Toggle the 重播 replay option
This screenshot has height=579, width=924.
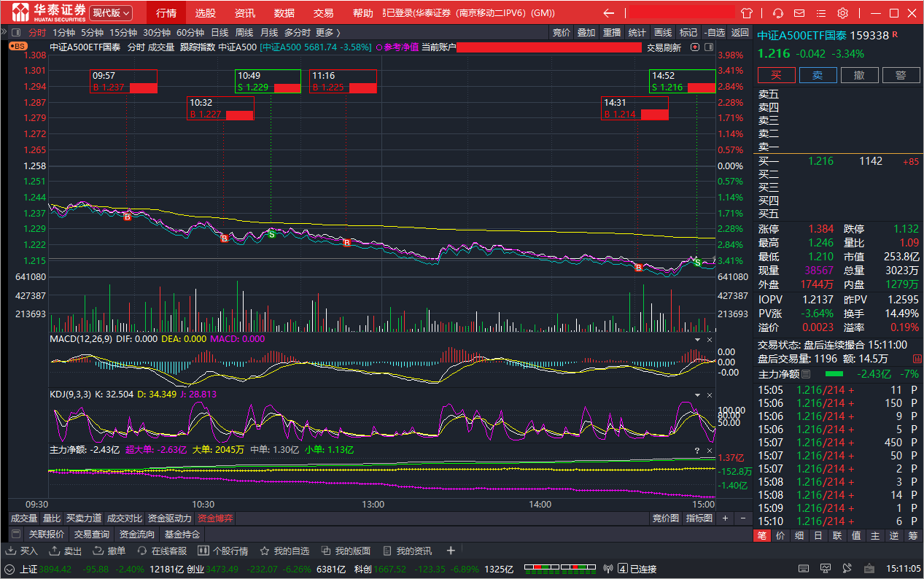coord(612,32)
